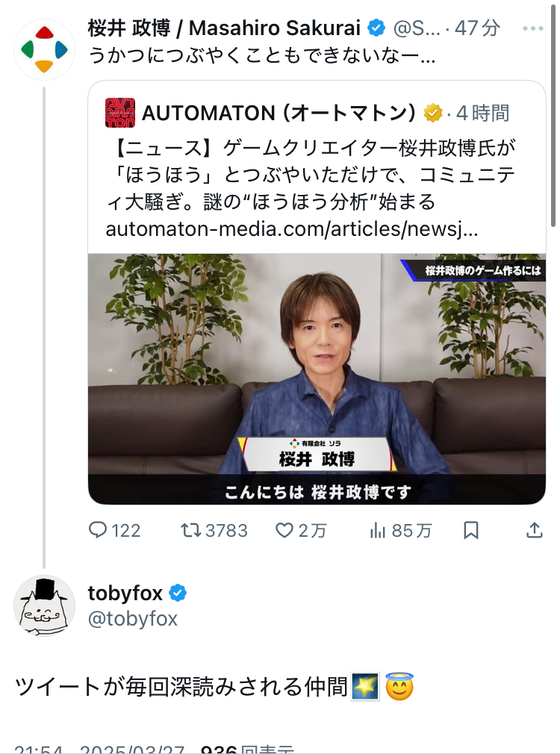Viewport: 560px width, 754px height.
Task: Click the 桜井 政博 / Masahiro Sakurai name
Action: pyautogui.click(x=224, y=28)
